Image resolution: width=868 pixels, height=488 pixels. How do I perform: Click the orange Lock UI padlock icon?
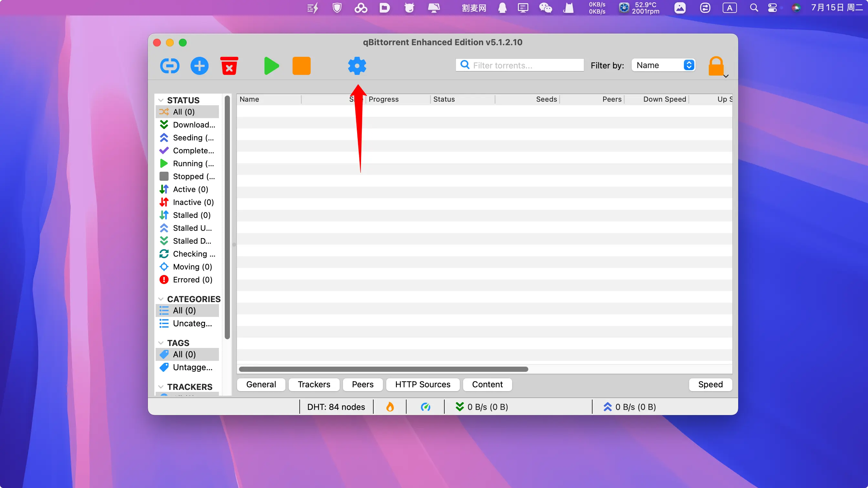click(x=716, y=66)
